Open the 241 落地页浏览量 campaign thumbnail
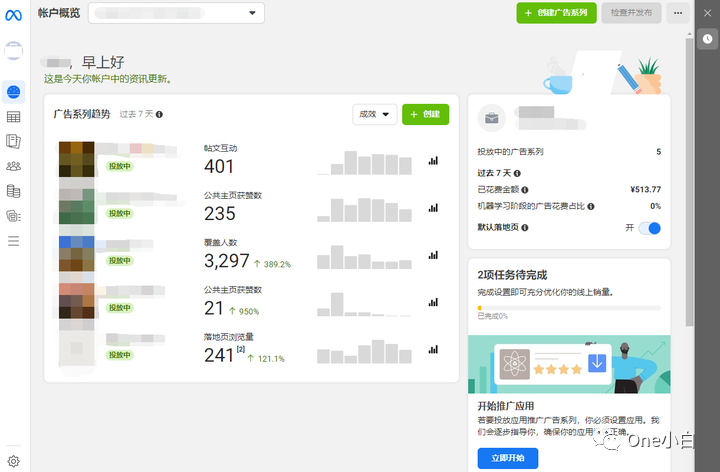Viewport: 720px width, 472px height. tap(76, 348)
